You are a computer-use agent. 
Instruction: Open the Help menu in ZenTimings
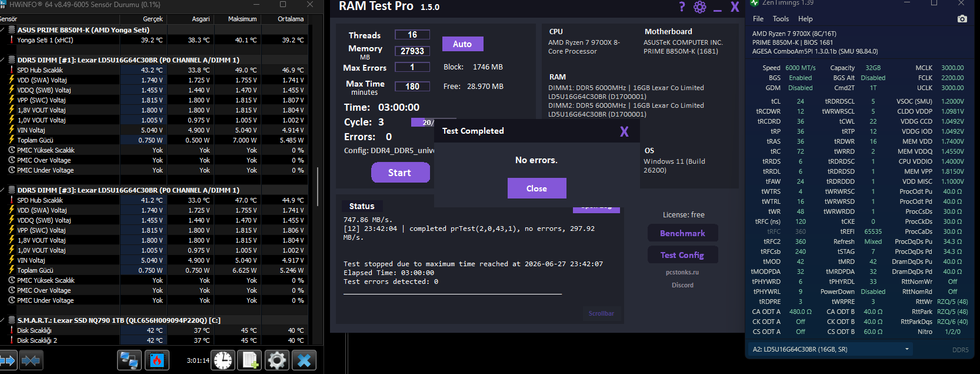[x=805, y=19]
